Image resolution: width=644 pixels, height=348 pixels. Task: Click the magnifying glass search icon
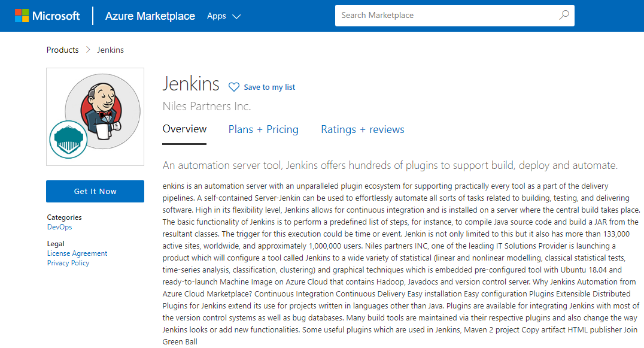click(x=564, y=16)
